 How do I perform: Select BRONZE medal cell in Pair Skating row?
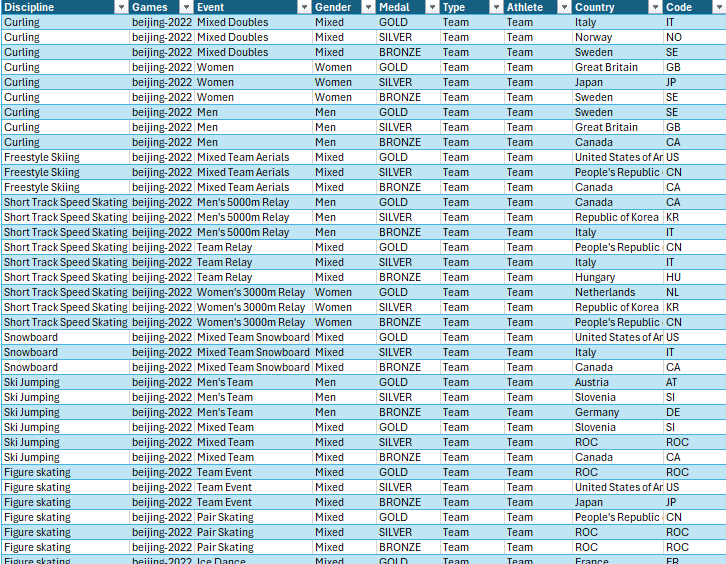(408, 547)
